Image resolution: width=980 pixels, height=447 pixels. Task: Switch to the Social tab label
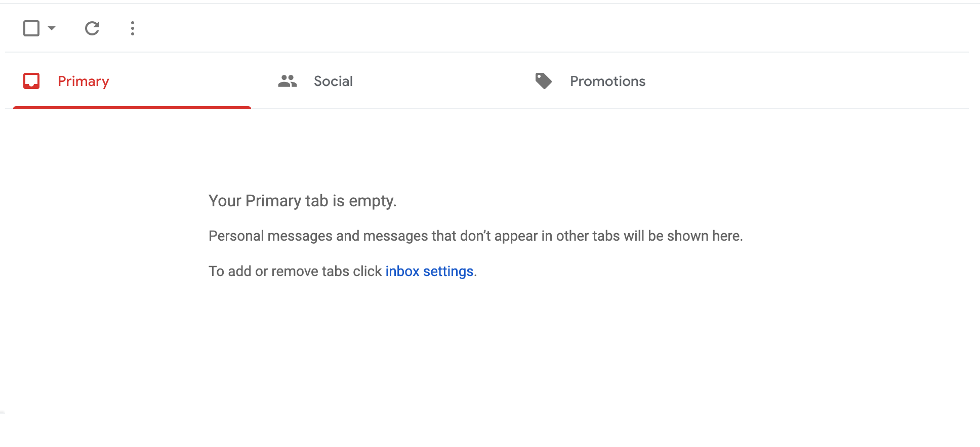333,81
